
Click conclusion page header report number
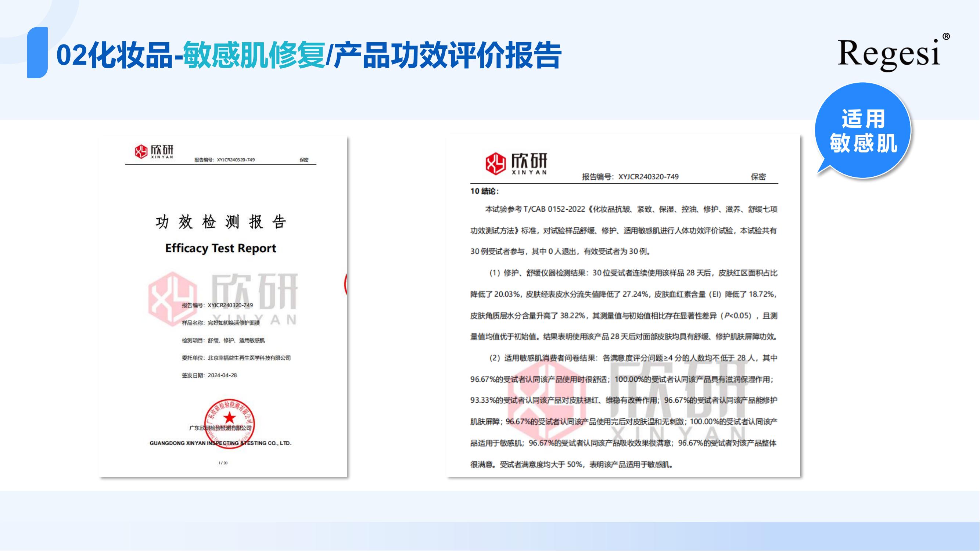pos(631,176)
